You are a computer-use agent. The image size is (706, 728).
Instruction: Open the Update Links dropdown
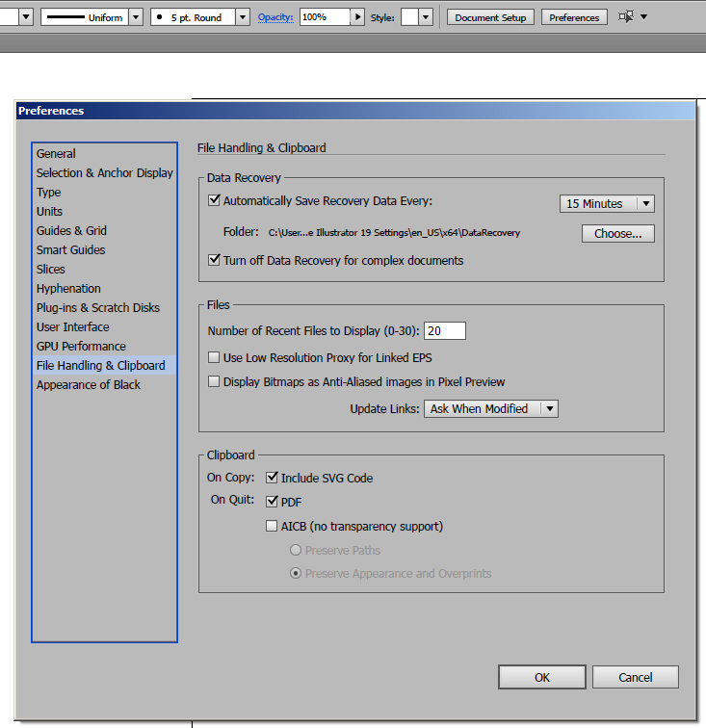(x=490, y=408)
